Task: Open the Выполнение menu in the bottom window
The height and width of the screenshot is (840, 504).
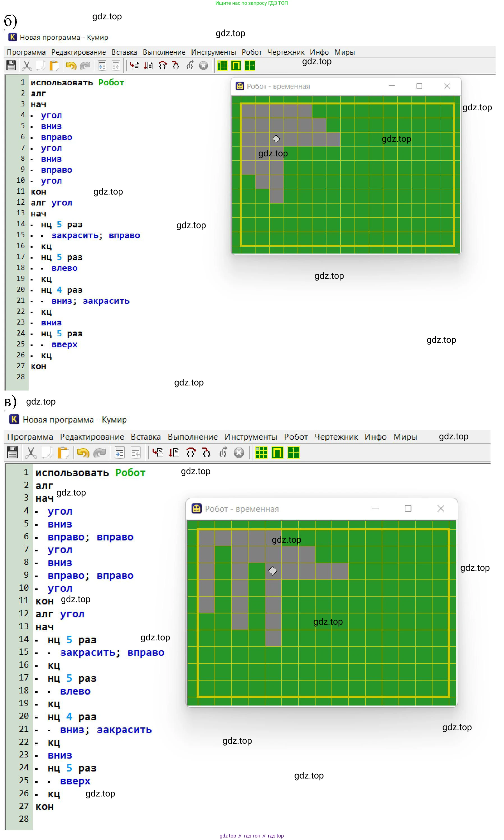Action: [193, 437]
